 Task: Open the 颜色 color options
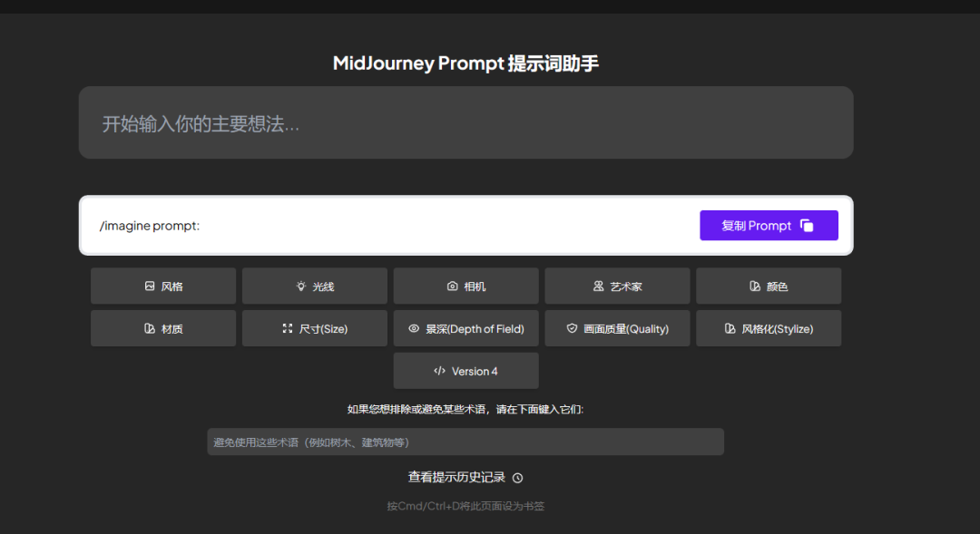(x=769, y=286)
